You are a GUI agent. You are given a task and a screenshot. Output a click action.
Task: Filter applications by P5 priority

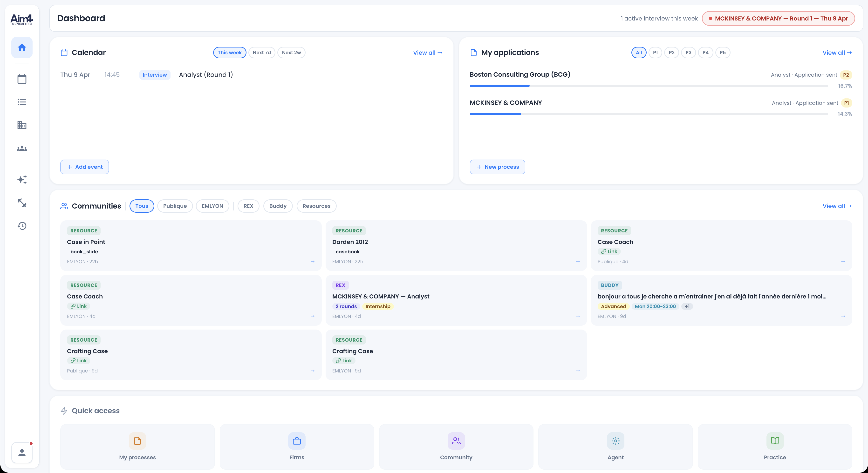(x=723, y=53)
